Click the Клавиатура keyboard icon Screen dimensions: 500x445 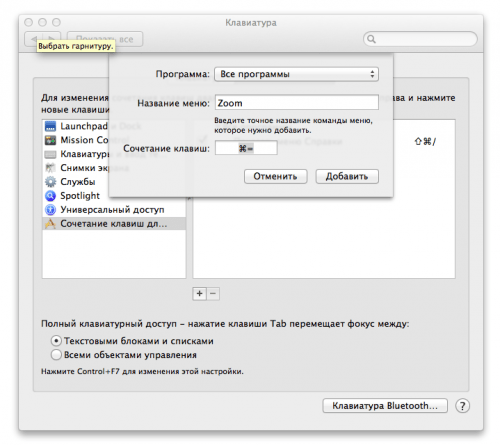[50, 154]
